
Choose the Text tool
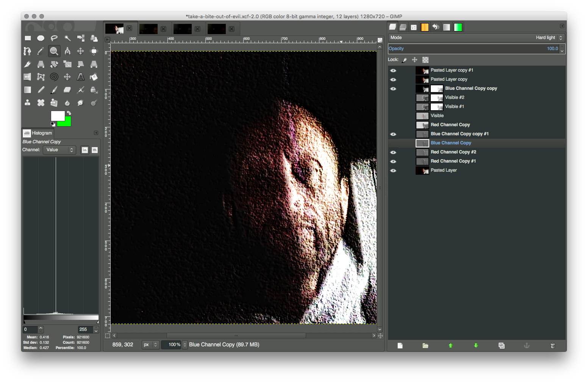click(x=81, y=77)
